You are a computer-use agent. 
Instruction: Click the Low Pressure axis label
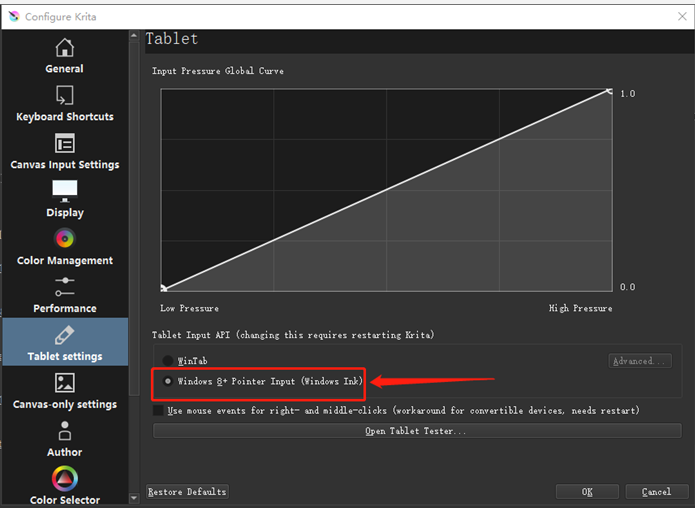(x=189, y=308)
